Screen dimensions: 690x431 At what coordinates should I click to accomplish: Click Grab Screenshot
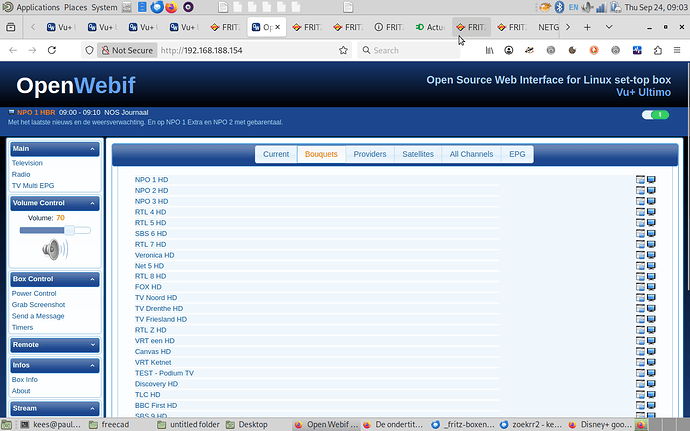pyautogui.click(x=38, y=305)
